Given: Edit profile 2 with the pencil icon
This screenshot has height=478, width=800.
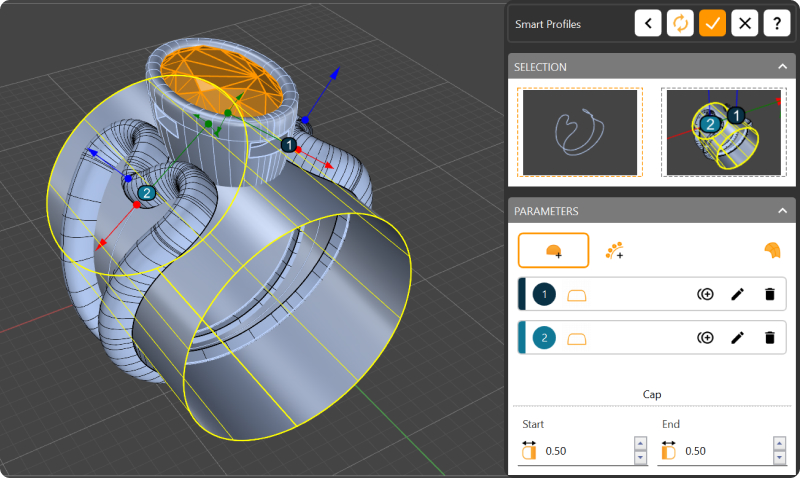Looking at the screenshot, I should click(x=738, y=338).
